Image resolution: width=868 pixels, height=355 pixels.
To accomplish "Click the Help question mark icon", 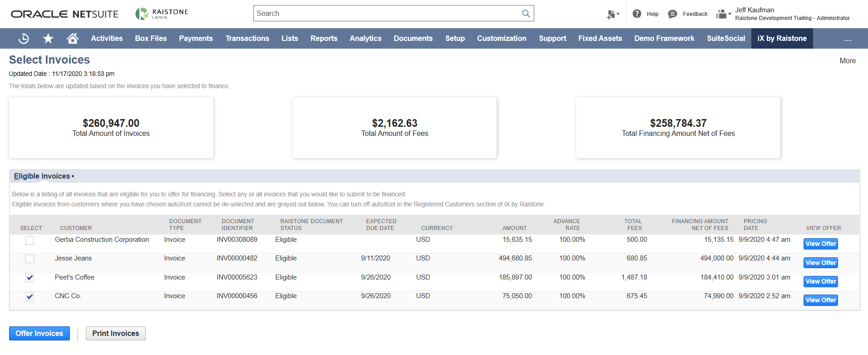I will [637, 14].
